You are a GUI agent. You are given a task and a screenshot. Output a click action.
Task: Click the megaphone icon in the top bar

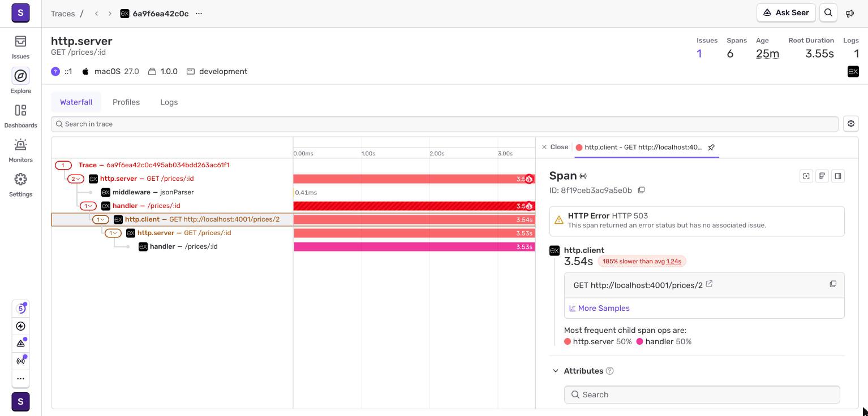tap(850, 13)
